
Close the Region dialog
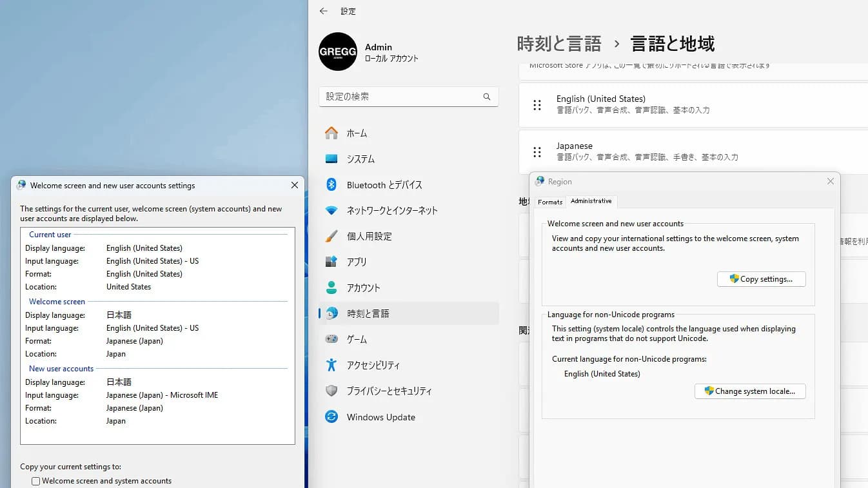[x=831, y=182]
